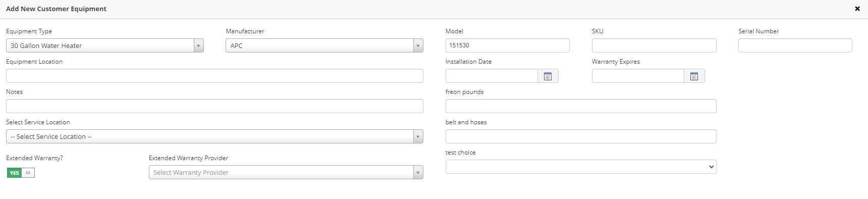Click the Notes label text

point(14,92)
